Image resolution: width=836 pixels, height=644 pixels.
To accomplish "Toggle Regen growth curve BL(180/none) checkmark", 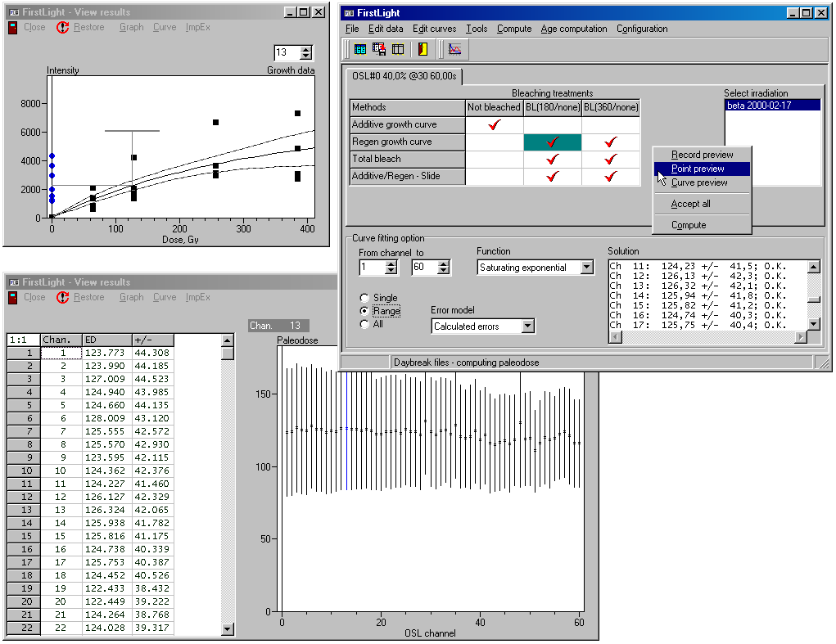I will point(553,142).
